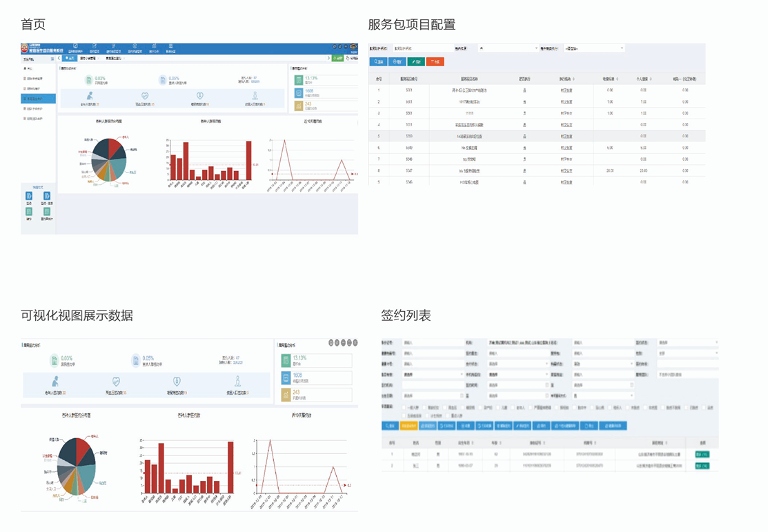
Task: Click the elderly person icon in 首页 dashboard
Action: click(89, 96)
